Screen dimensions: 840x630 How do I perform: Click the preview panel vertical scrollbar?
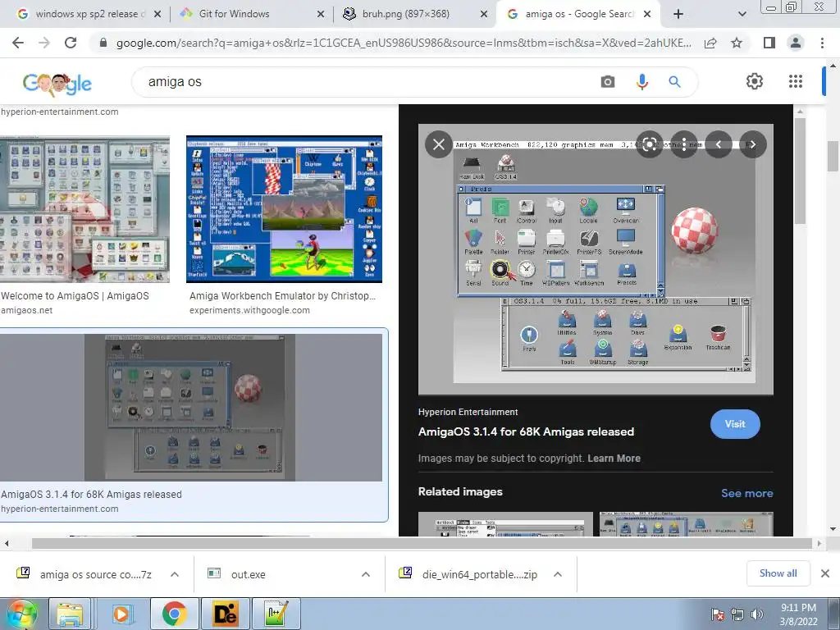point(800,171)
